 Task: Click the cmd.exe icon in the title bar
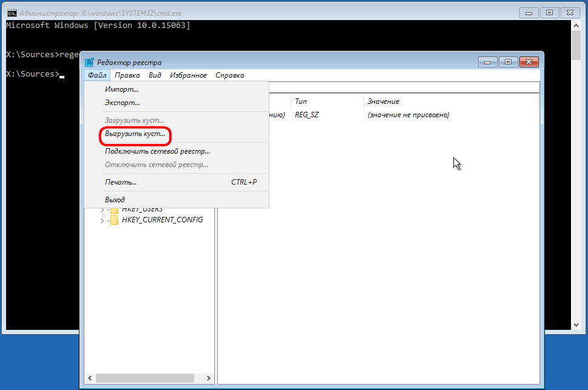12,13
